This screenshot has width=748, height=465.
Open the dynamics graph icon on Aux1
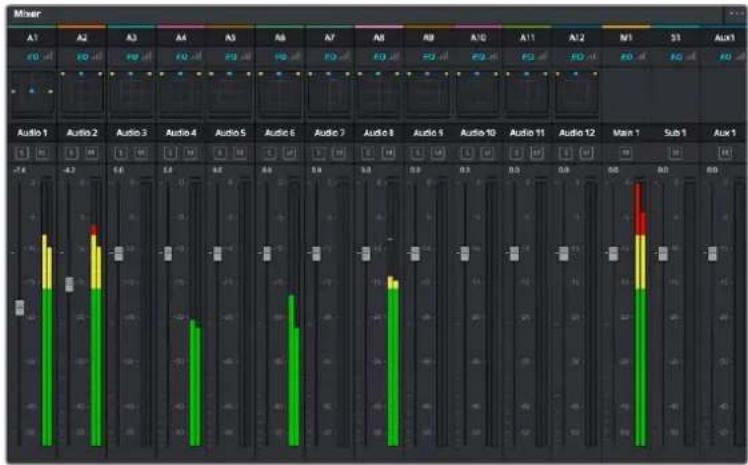click(x=740, y=57)
